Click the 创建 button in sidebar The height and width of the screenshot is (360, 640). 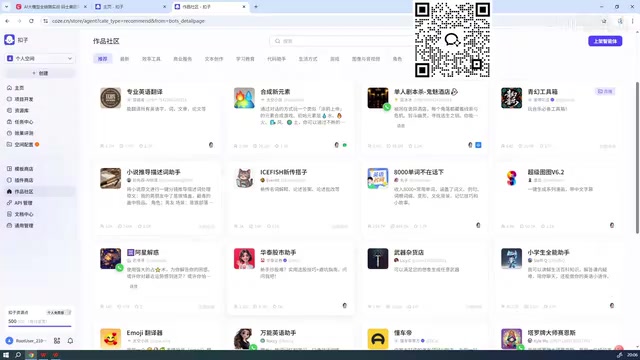pos(40,73)
